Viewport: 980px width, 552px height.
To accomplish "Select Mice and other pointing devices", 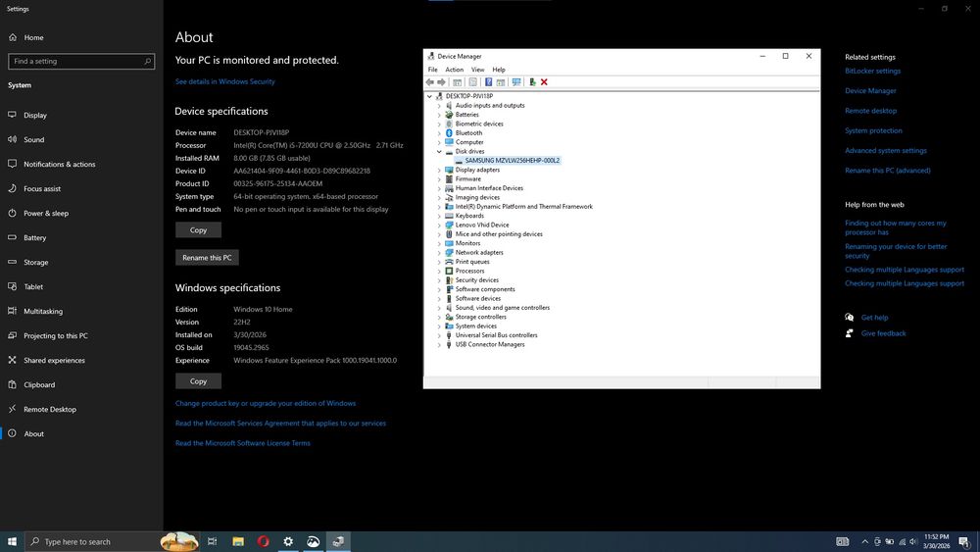I will click(499, 234).
